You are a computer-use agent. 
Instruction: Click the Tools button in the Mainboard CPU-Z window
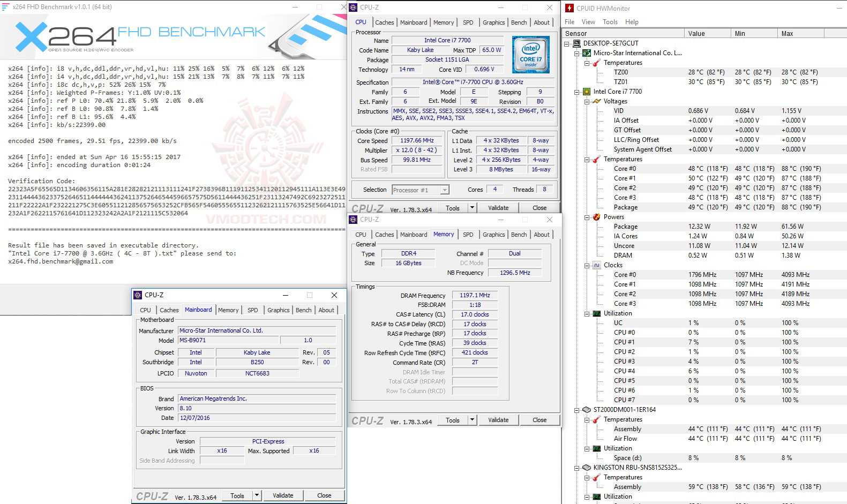pyautogui.click(x=237, y=495)
